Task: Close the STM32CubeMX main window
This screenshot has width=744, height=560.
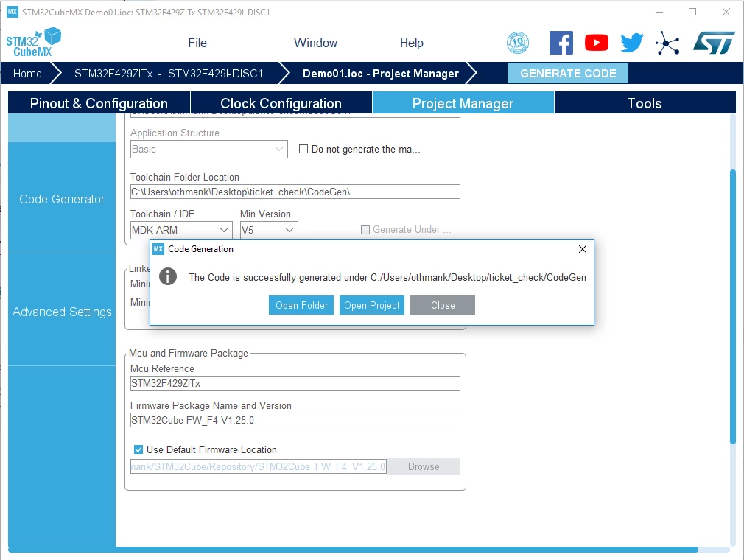Action: coord(726,12)
